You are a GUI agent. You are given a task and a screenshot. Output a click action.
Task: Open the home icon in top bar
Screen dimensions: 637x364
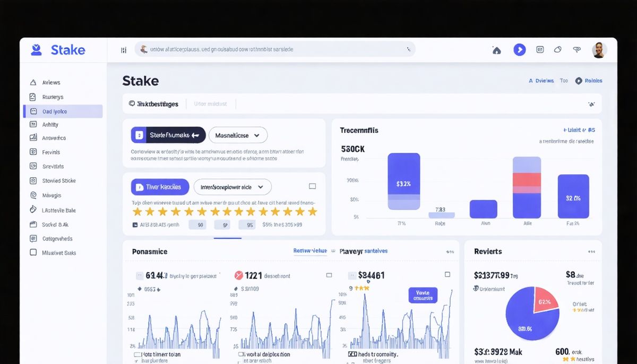point(497,50)
